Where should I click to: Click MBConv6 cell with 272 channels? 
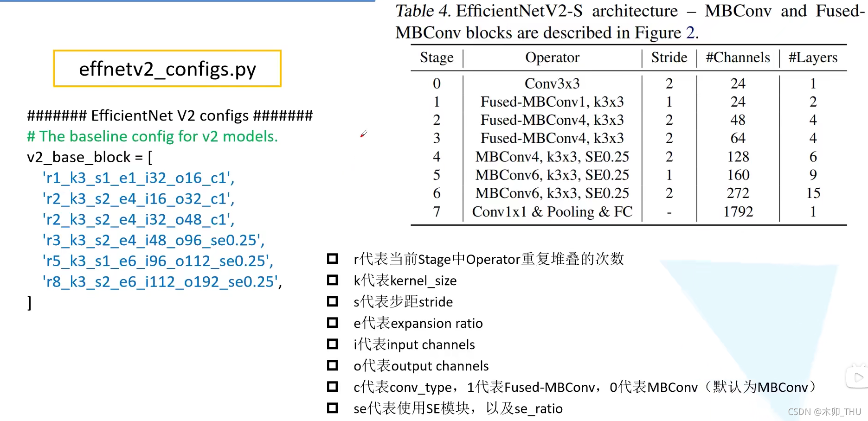coord(552,193)
